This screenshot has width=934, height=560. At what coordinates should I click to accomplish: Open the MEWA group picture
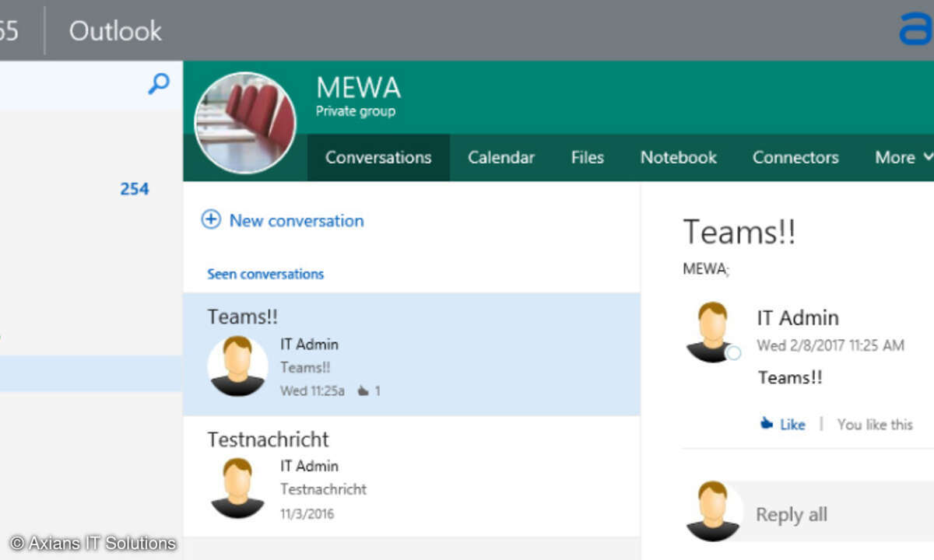click(245, 123)
